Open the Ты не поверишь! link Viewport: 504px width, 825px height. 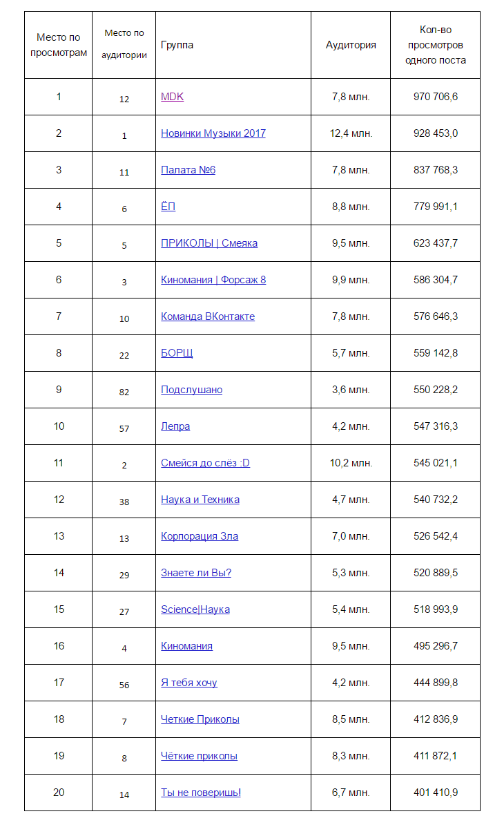(x=201, y=793)
